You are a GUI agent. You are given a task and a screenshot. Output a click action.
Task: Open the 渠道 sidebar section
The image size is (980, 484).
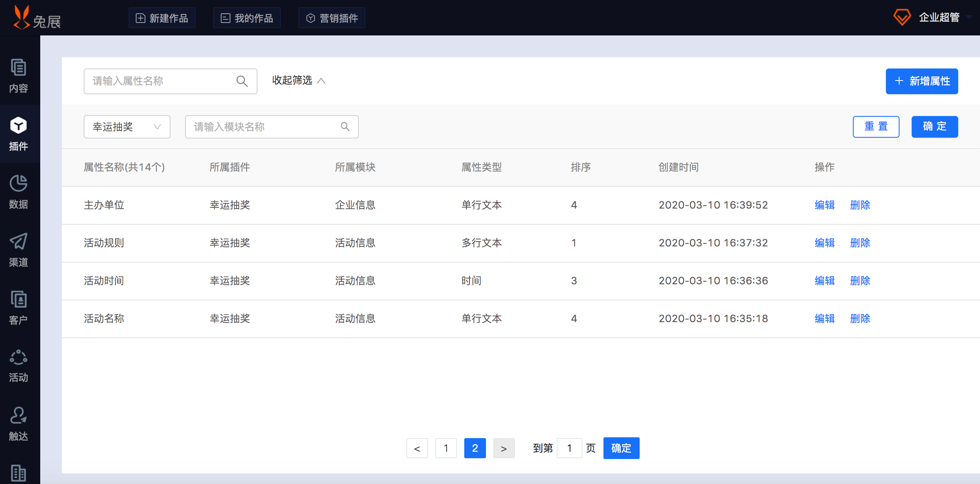click(19, 250)
